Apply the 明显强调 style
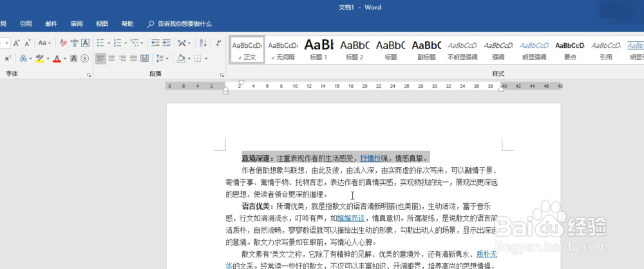 [534, 50]
